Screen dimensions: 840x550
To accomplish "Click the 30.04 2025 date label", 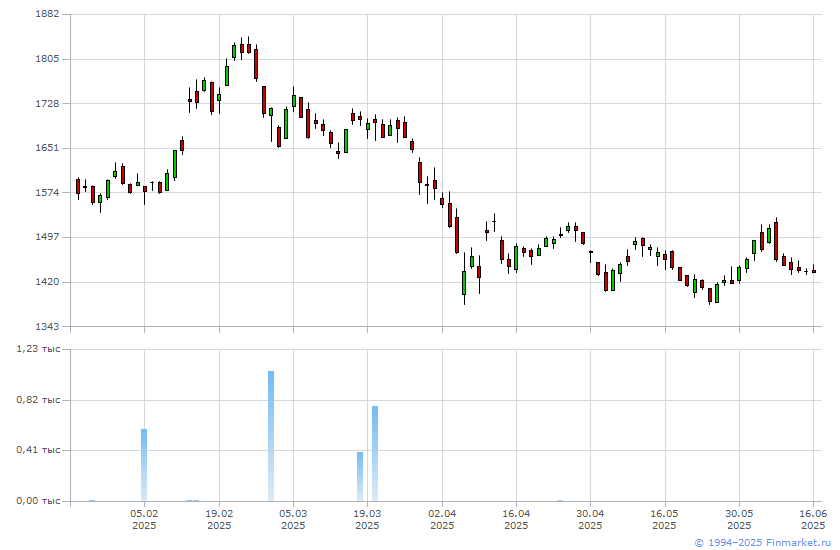I will coord(590,519).
